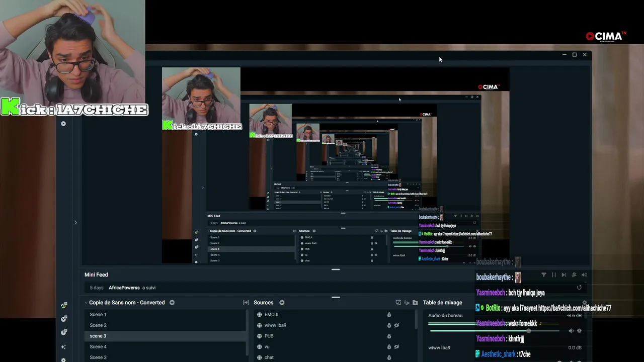Click the Mini Feed panel title
644x362 pixels.
96,275
